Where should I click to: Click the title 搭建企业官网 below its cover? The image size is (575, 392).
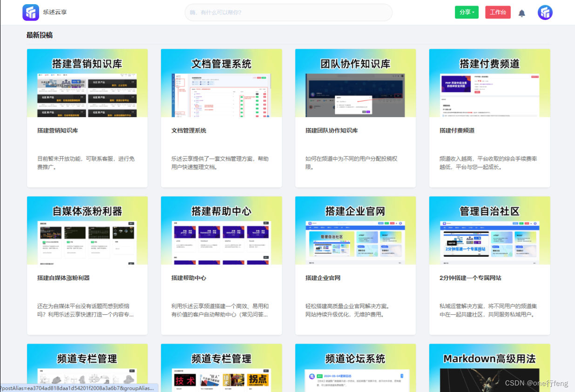point(323,278)
